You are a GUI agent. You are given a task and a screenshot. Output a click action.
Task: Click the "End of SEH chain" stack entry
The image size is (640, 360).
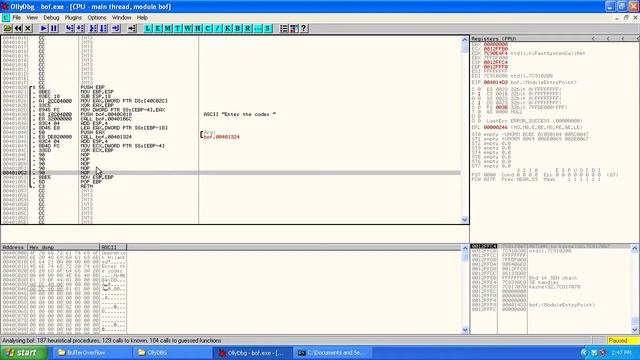tap(553, 278)
